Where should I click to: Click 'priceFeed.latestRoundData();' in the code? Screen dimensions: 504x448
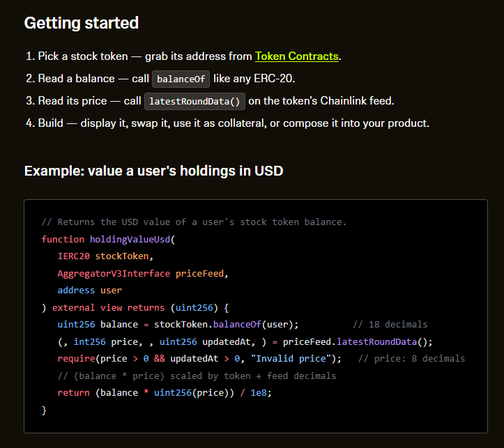358,341
